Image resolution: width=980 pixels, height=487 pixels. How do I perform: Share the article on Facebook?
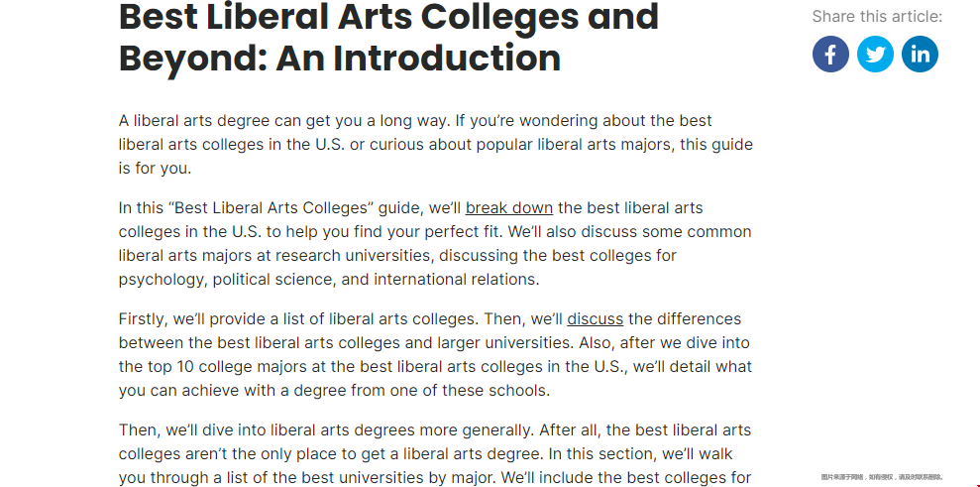click(x=830, y=54)
